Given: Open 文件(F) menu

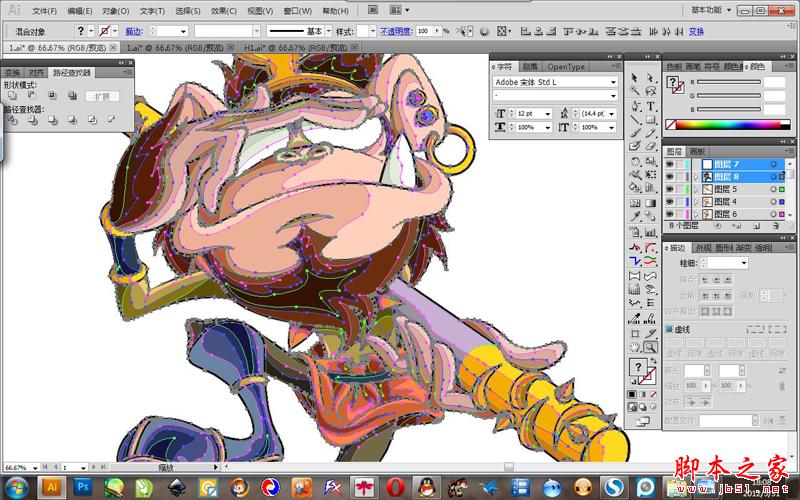Looking at the screenshot, I should [x=44, y=11].
